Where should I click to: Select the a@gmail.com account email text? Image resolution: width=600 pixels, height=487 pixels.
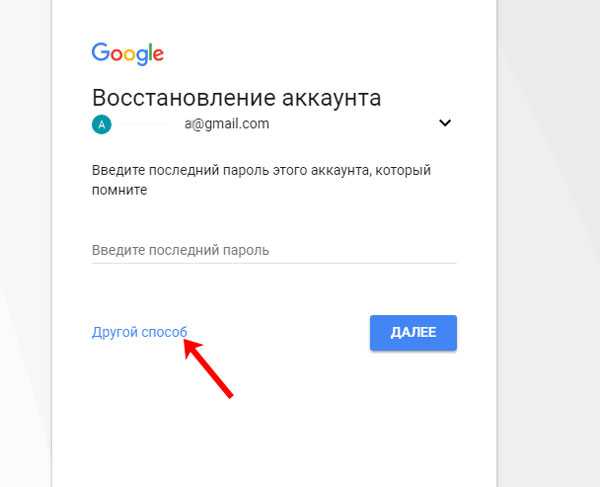(x=227, y=124)
